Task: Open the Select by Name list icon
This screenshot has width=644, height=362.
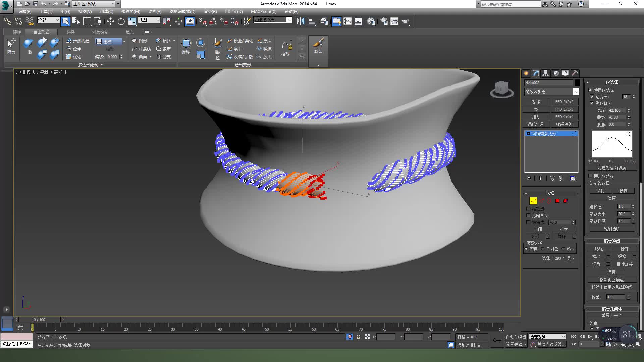Action: tap(76, 21)
